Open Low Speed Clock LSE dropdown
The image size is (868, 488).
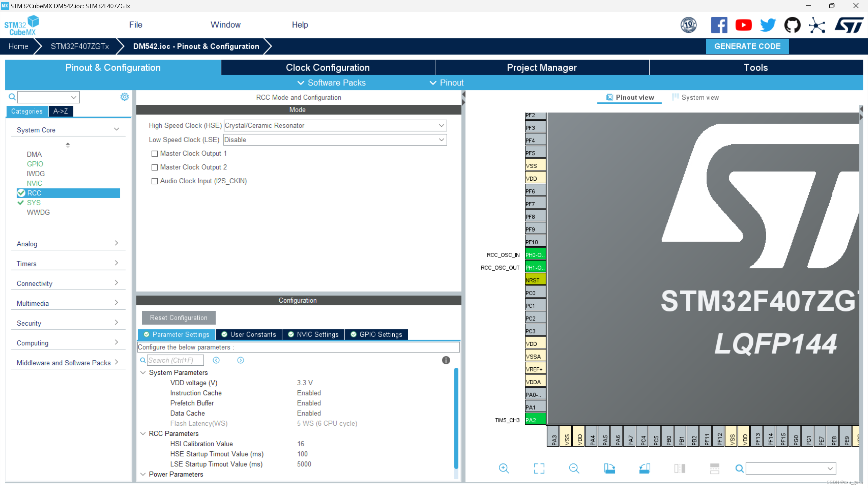[x=335, y=140]
